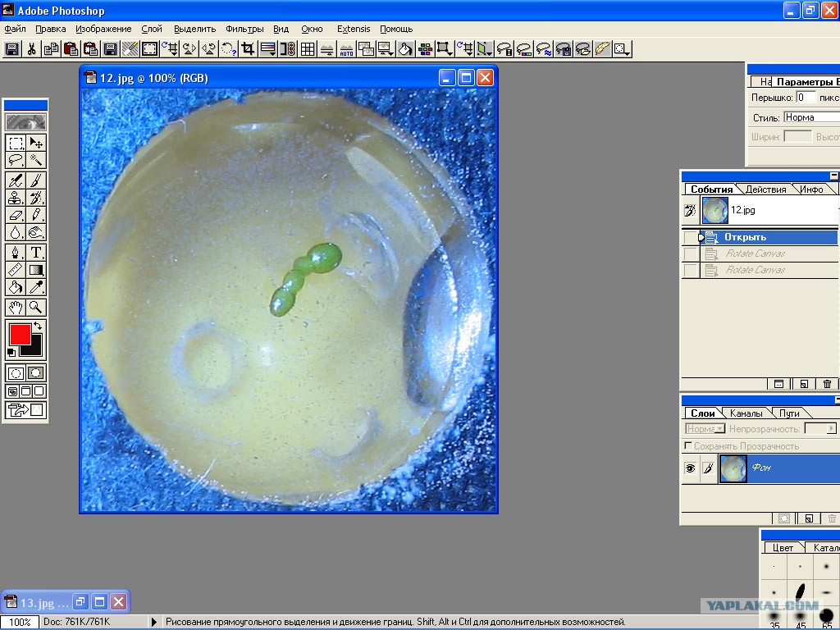Select the Paint Bucket tool
The width and height of the screenshot is (840, 630).
[16, 287]
